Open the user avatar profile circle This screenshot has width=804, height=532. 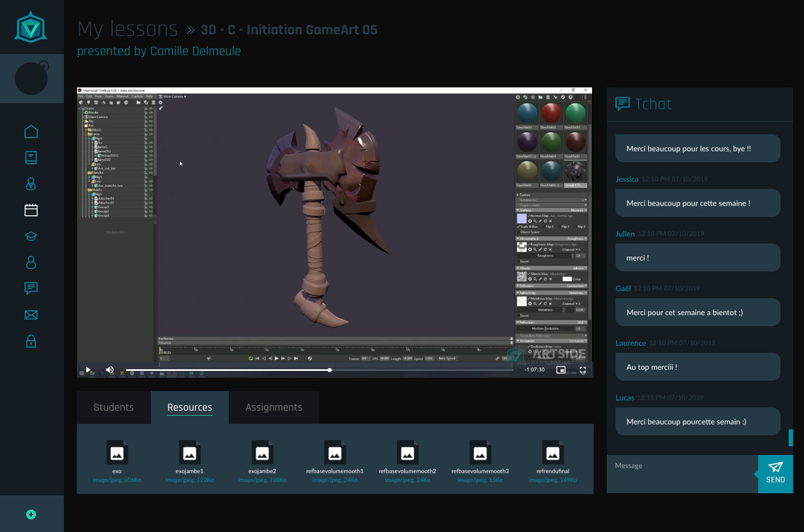(31, 79)
